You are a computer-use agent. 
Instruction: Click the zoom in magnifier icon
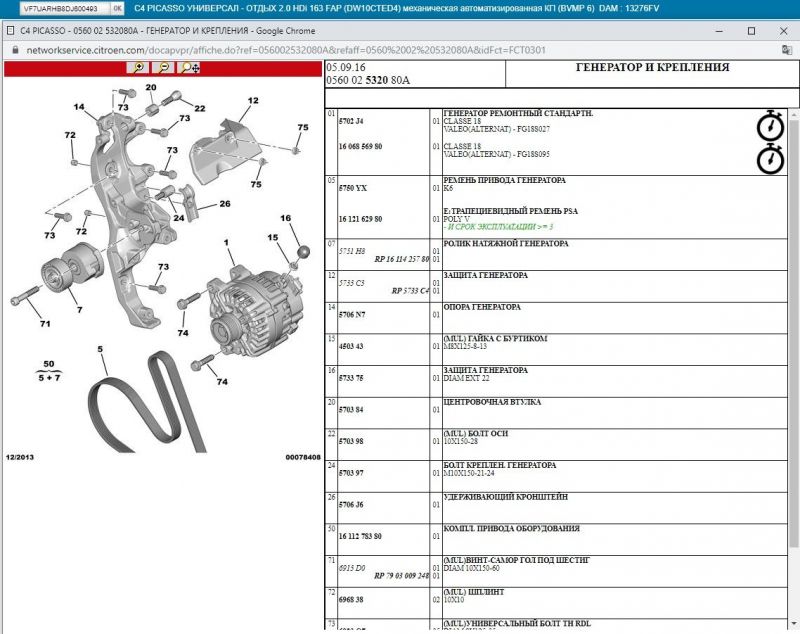[138, 68]
